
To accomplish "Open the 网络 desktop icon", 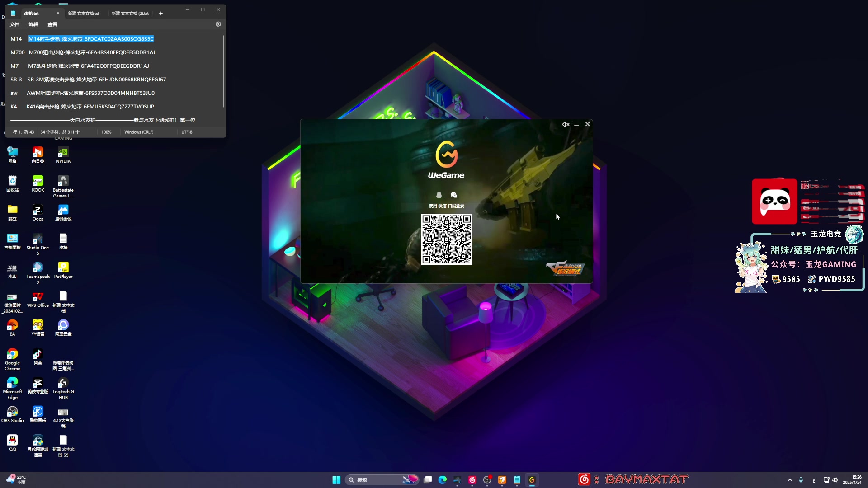I will (x=13, y=155).
